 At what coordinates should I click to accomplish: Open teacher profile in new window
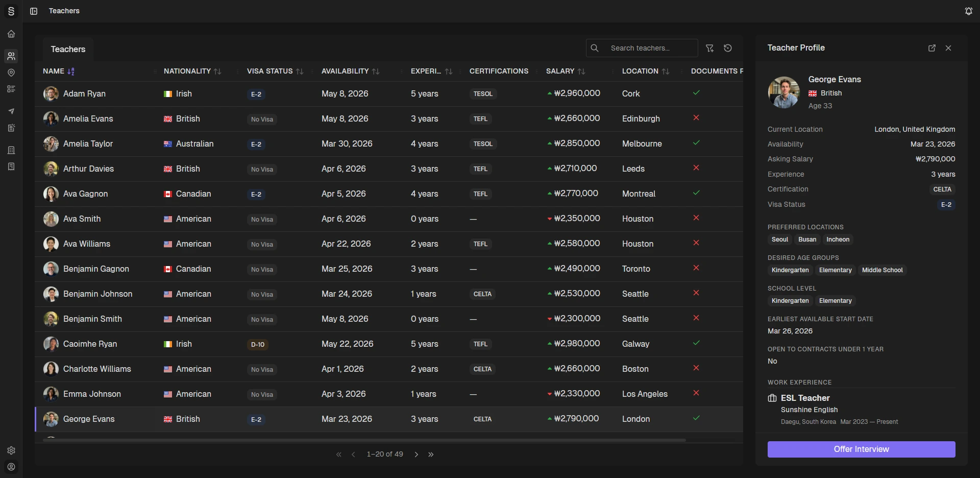932,48
